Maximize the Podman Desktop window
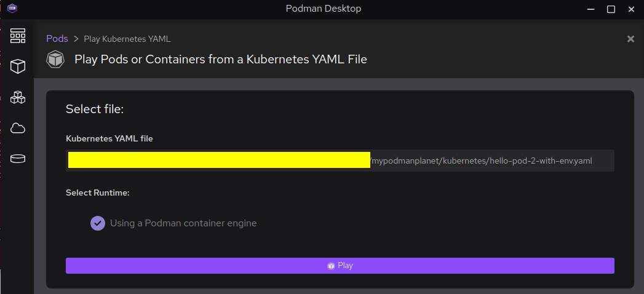Screen dimensions: 644x294 pos(611,9)
